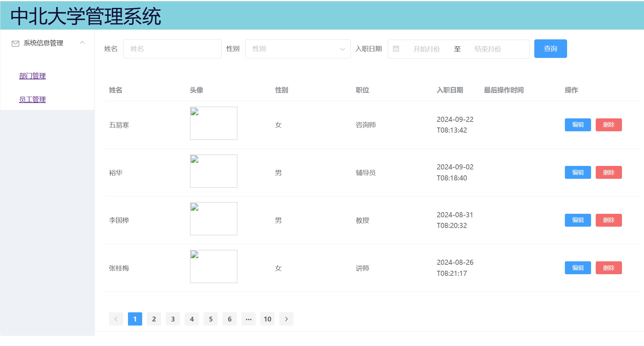This screenshot has height=346, width=644.
Task: Click the previous page arrow in pagination
Action: point(116,319)
